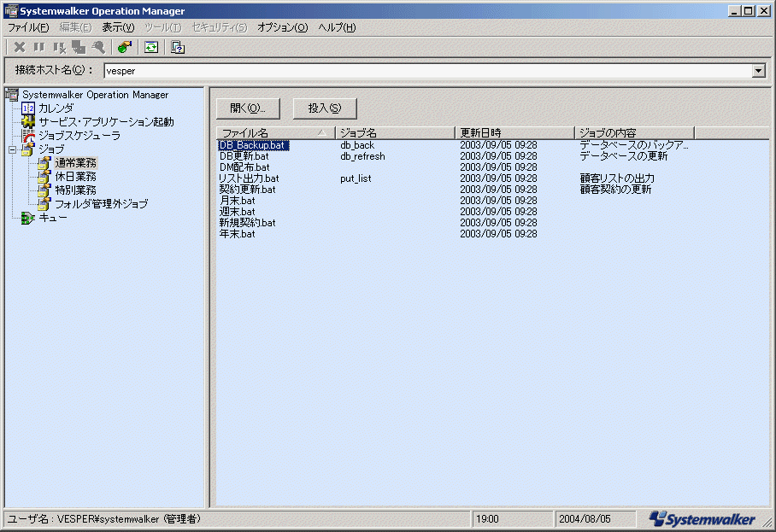Click the user name status bar text
Screen dimensions: 776x532
(x=104, y=519)
